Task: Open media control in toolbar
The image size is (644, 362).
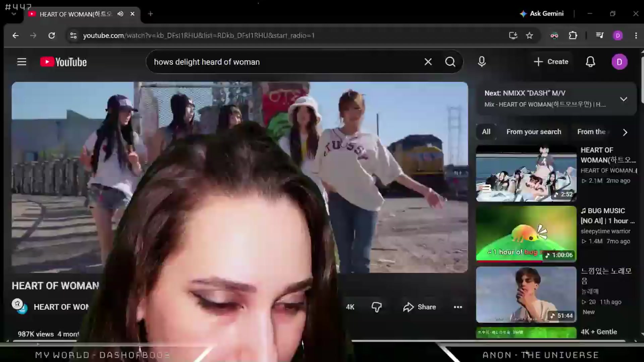Action: pyautogui.click(x=600, y=35)
